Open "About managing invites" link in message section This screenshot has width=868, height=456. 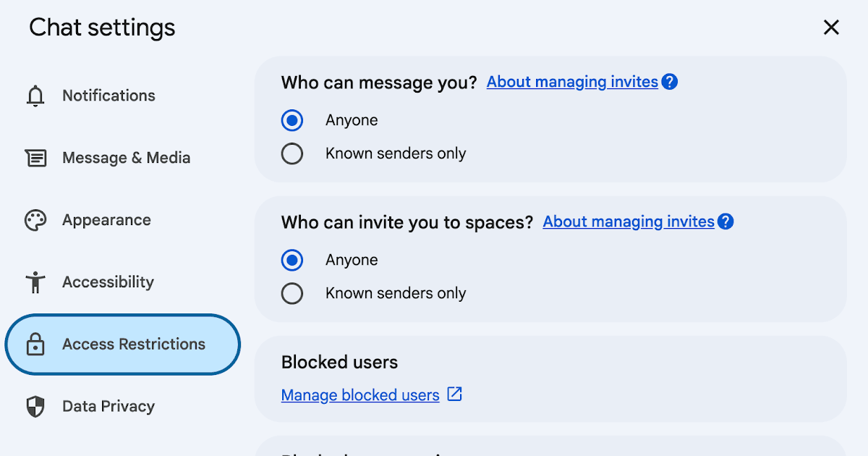pos(572,82)
